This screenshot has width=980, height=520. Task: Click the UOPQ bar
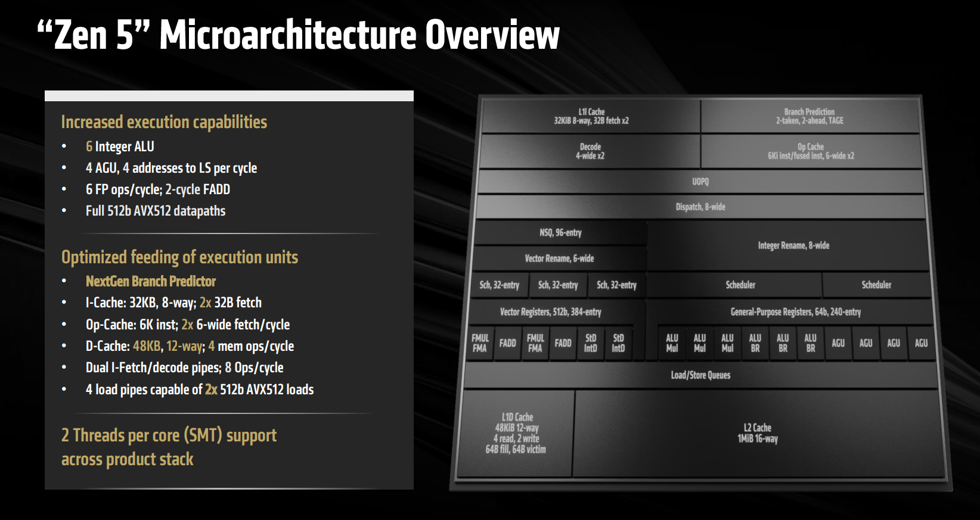(x=700, y=182)
